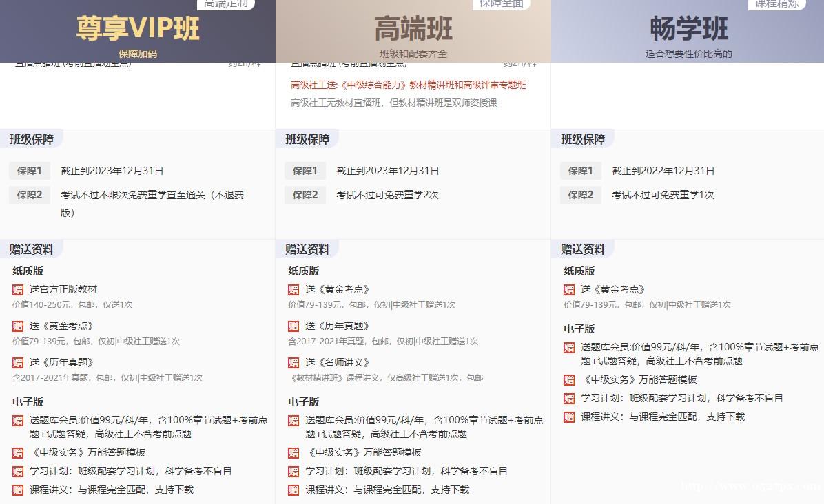Click gift icon beside 万能答题模板 in 尊享VIP班 column

pos(18,453)
